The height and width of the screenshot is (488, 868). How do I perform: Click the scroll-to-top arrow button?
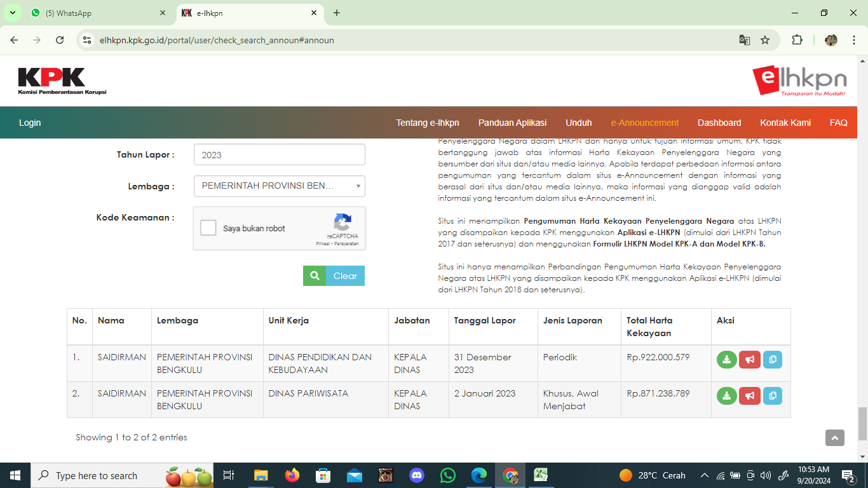(835, 438)
